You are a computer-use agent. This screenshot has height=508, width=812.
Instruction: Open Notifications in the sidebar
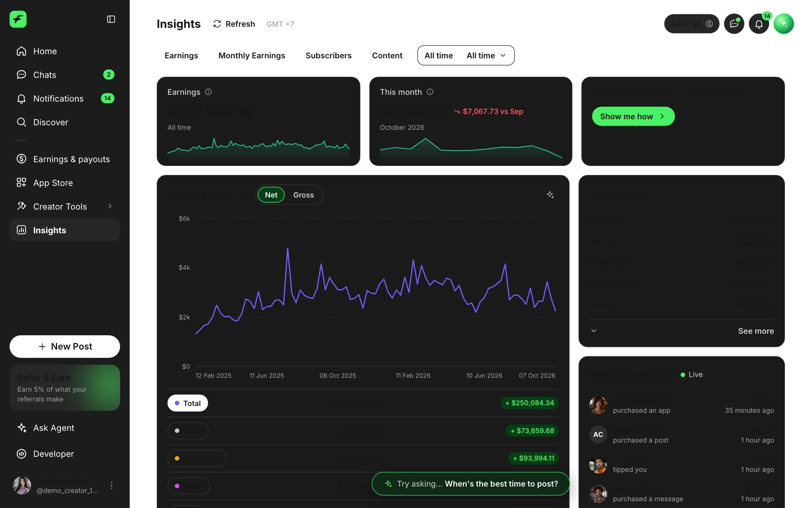tap(65, 99)
